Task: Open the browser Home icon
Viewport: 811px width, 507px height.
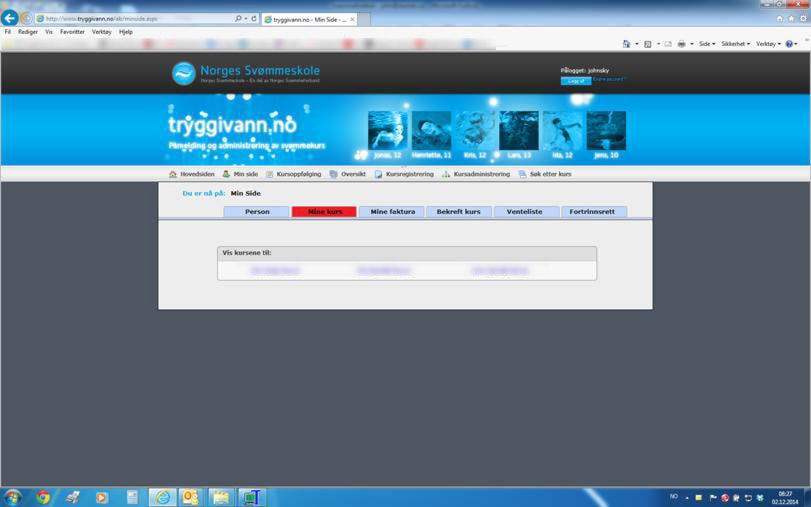Action: click(x=779, y=19)
